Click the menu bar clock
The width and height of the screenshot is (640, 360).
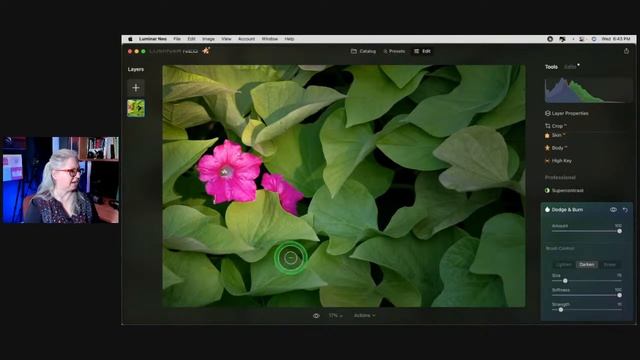[616, 39]
